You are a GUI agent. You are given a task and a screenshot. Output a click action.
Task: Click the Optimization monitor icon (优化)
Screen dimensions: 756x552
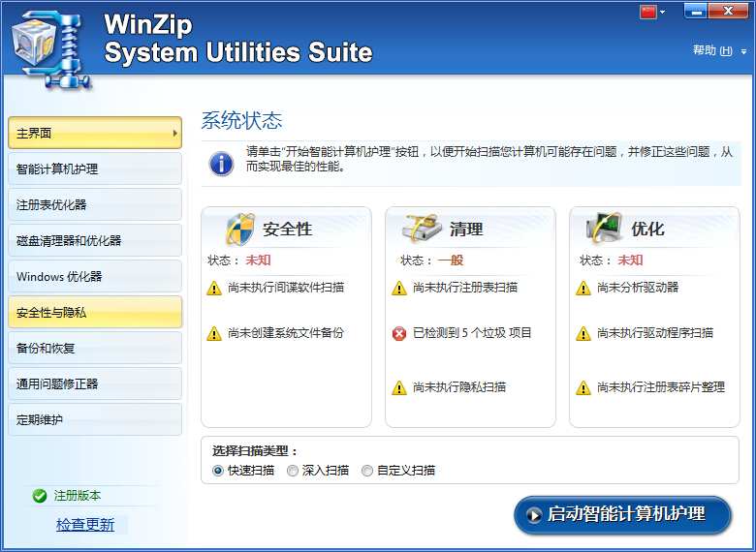click(x=605, y=230)
